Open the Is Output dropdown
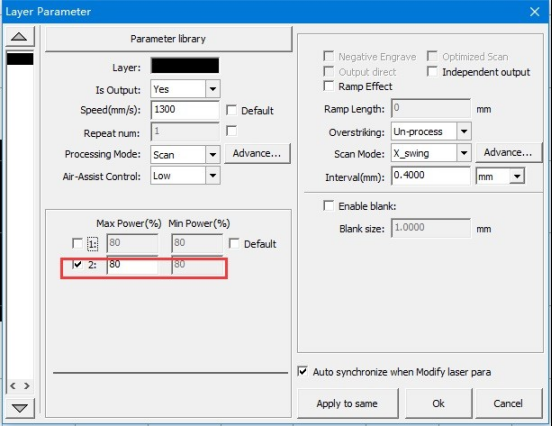The image size is (552, 426). click(x=213, y=89)
